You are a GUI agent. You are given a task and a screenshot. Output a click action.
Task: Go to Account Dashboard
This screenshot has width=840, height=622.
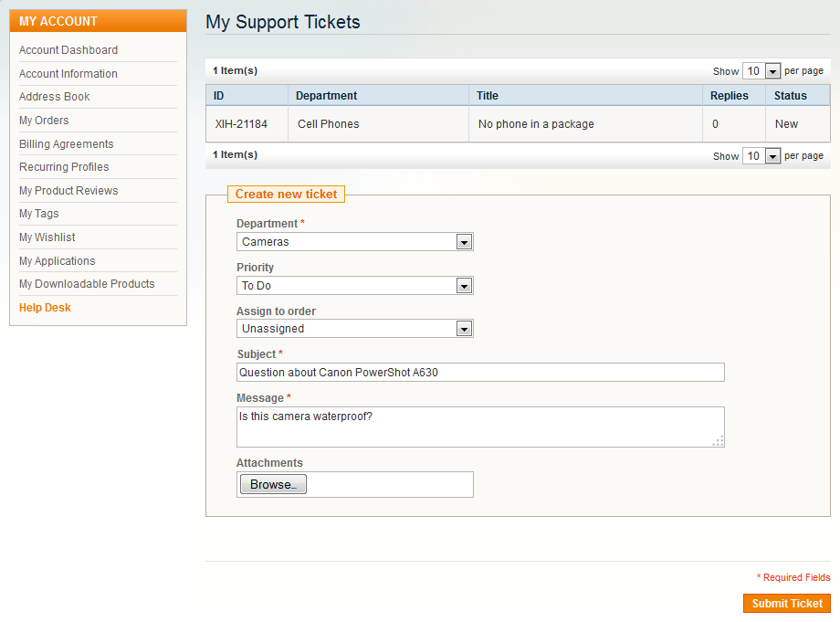(x=68, y=50)
